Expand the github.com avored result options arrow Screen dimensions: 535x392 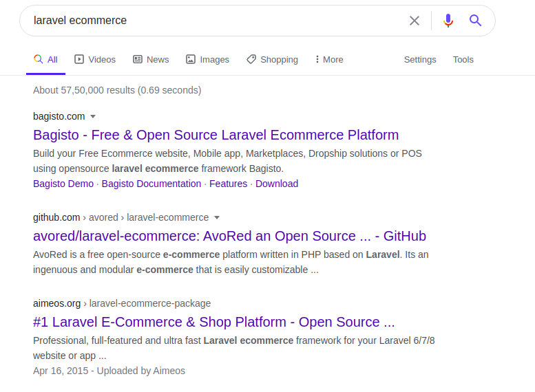(217, 217)
